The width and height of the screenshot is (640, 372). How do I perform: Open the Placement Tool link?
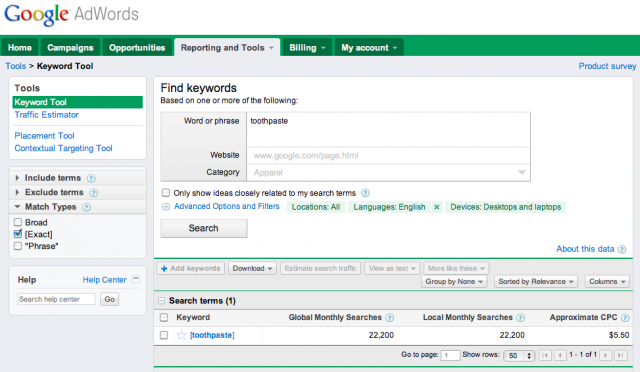44,136
